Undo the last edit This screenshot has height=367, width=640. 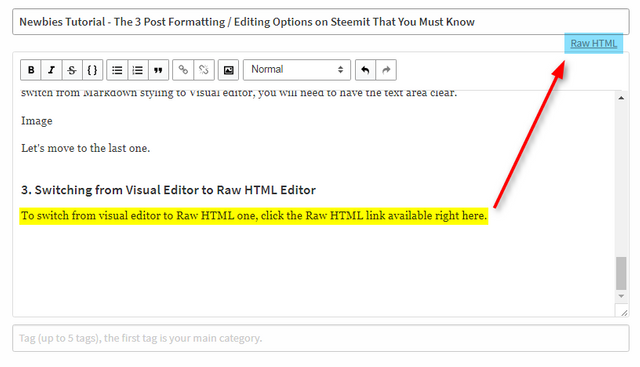pos(365,70)
